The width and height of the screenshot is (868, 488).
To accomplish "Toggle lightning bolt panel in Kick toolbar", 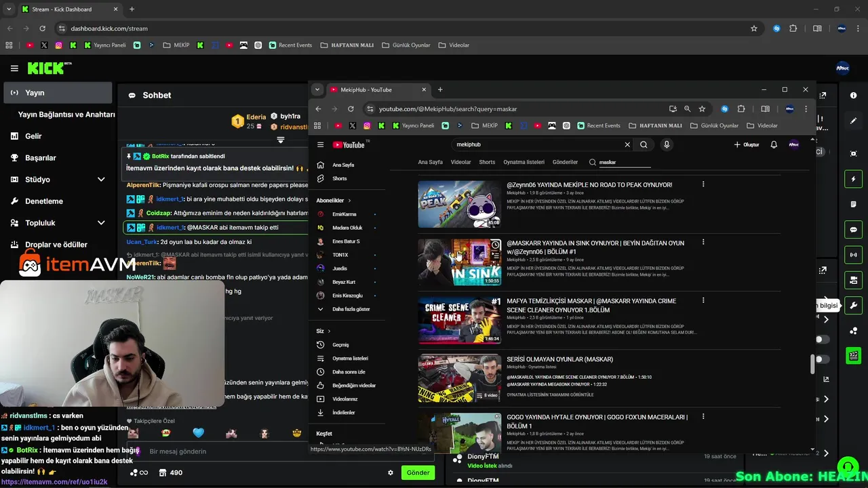I will (854, 179).
